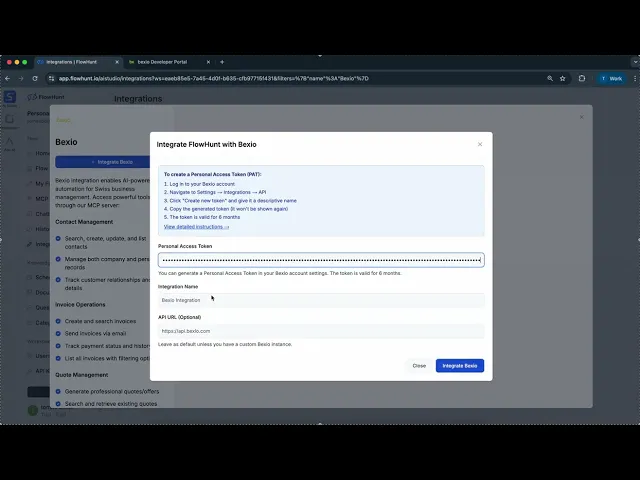Click the FlowHunt logo in sidebar
This screenshot has width=640, height=480.
pos(46,97)
